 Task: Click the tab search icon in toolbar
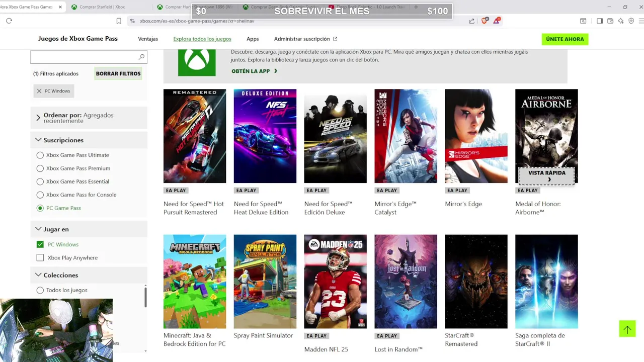[583, 21]
